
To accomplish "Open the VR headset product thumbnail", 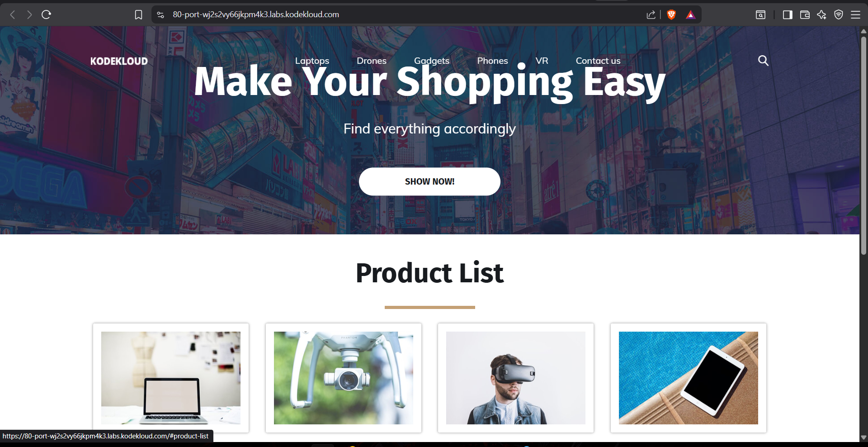I will (x=516, y=378).
